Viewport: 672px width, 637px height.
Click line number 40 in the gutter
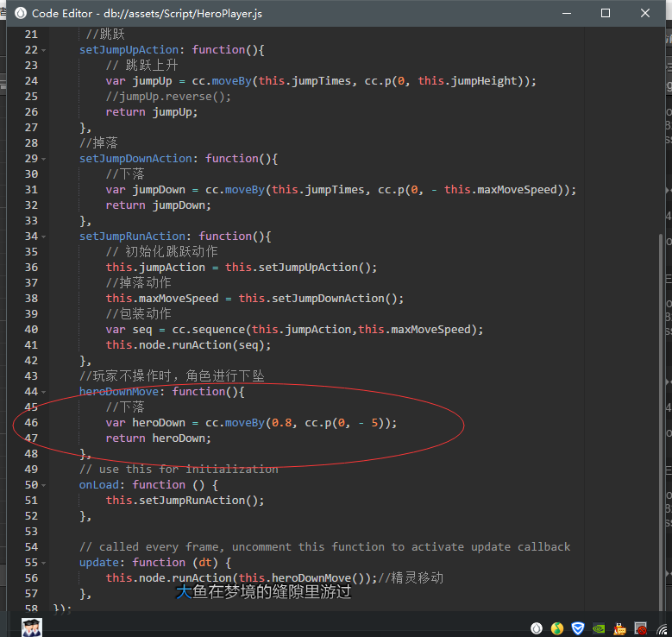click(x=31, y=330)
